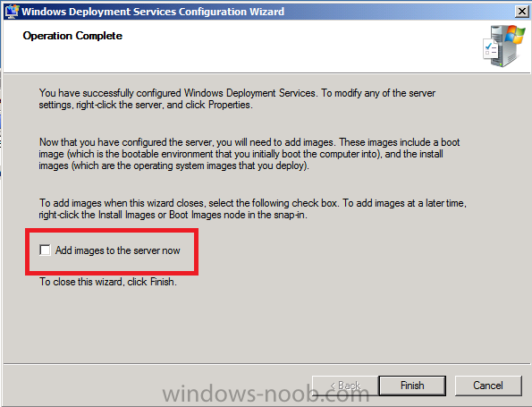The height and width of the screenshot is (407, 532).
Task: Click Finish to close the wizard
Action: click(x=412, y=386)
